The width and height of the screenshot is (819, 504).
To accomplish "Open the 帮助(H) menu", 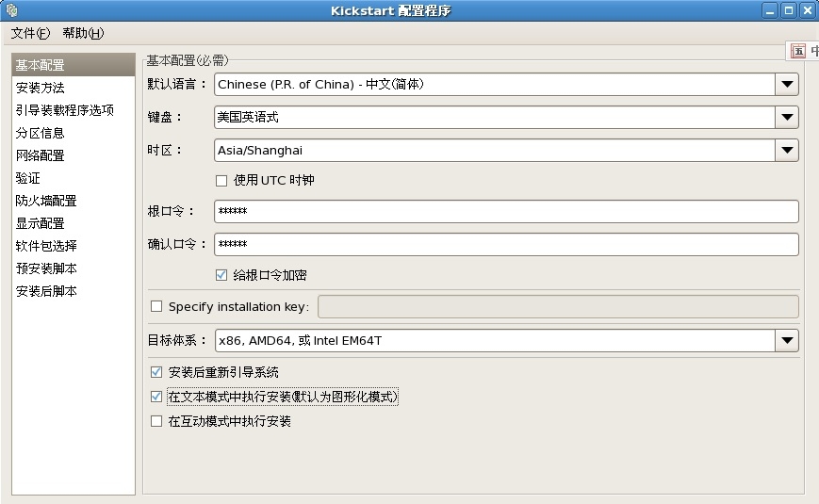I will coord(83,33).
